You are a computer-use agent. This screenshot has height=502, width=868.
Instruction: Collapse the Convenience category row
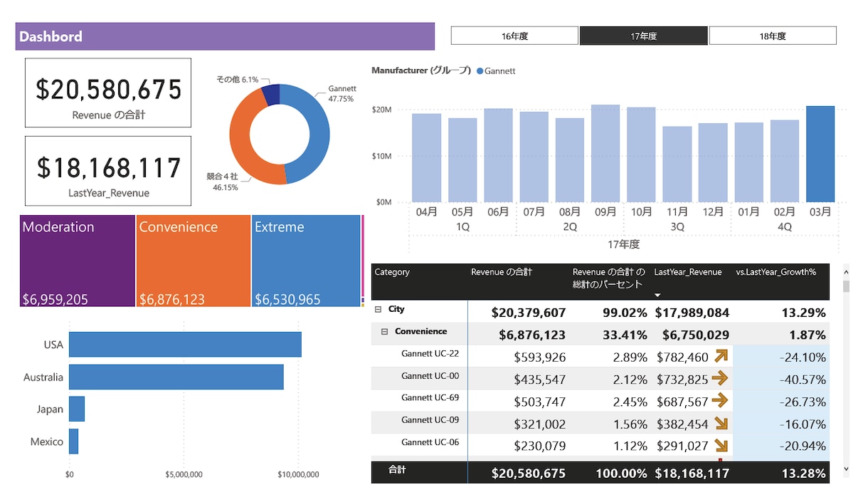[x=385, y=332]
